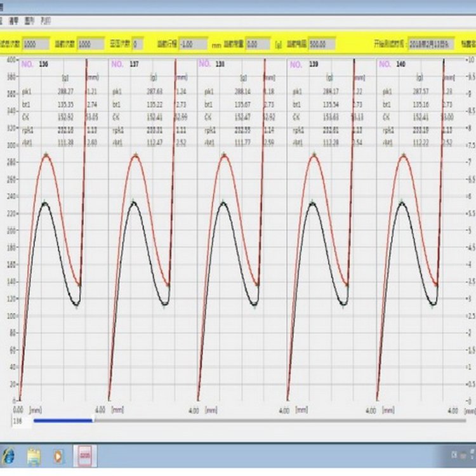Viewport: 476px width, 476px height.
Task: Click the current count field showing 1000 beside the 0 field
Action: coord(91,44)
